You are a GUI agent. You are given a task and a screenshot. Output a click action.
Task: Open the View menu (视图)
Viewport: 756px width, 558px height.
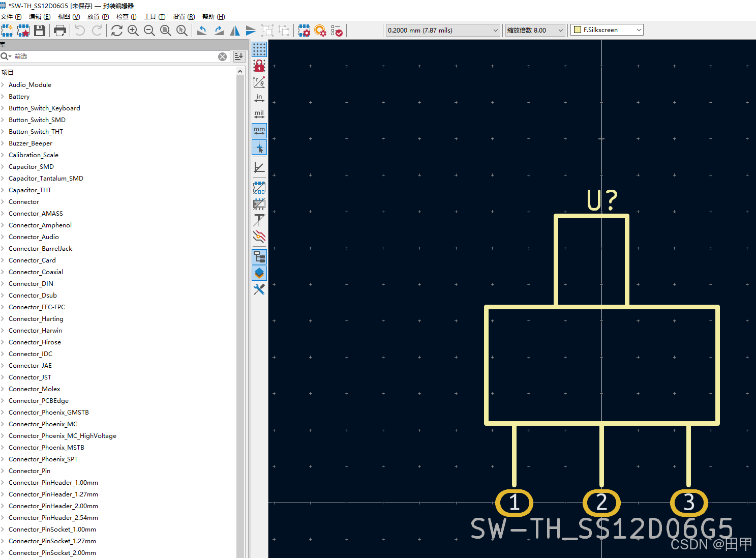click(x=69, y=17)
